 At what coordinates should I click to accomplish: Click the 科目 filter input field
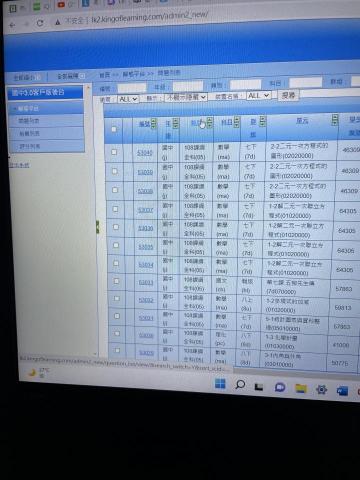305,82
